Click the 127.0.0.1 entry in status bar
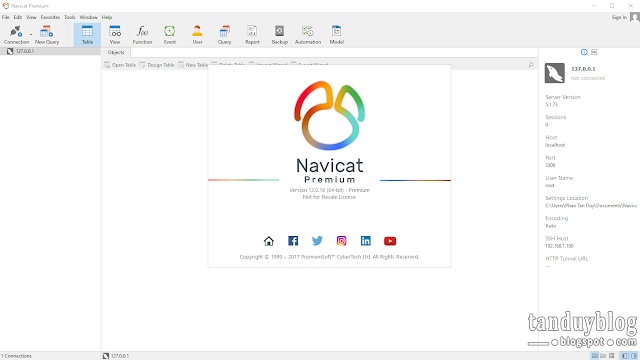Screen dimensions: 640x360 (116, 356)
